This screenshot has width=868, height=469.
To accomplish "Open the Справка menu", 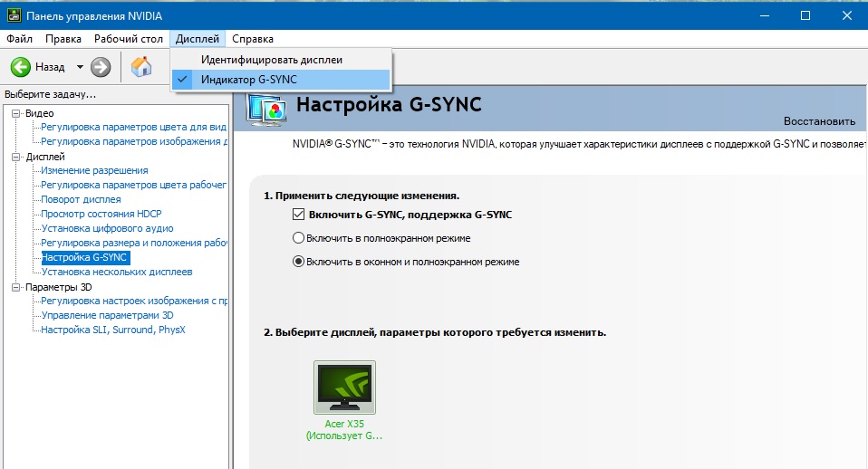I will point(252,39).
